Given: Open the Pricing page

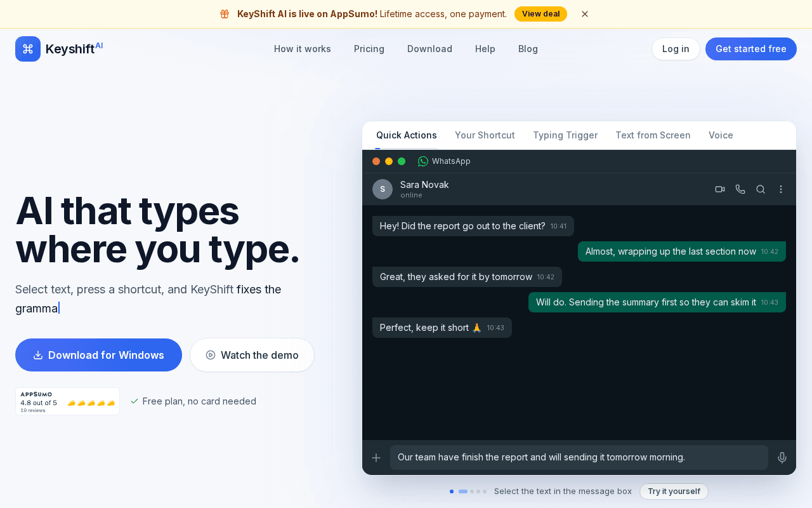Looking at the screenshot, I should pyautogui.click(x=369, y=49).
